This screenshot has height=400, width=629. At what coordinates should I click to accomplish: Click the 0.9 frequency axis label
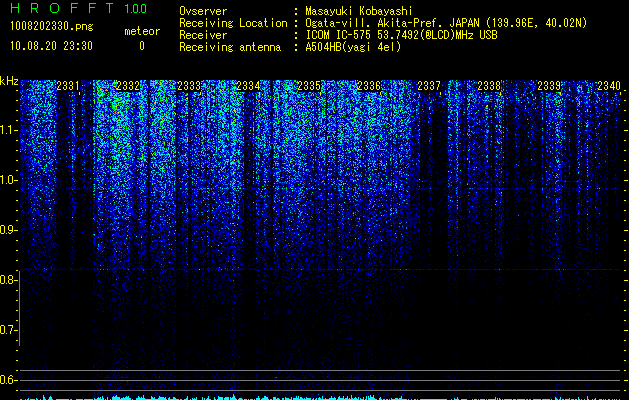click(x=8, y=230)
